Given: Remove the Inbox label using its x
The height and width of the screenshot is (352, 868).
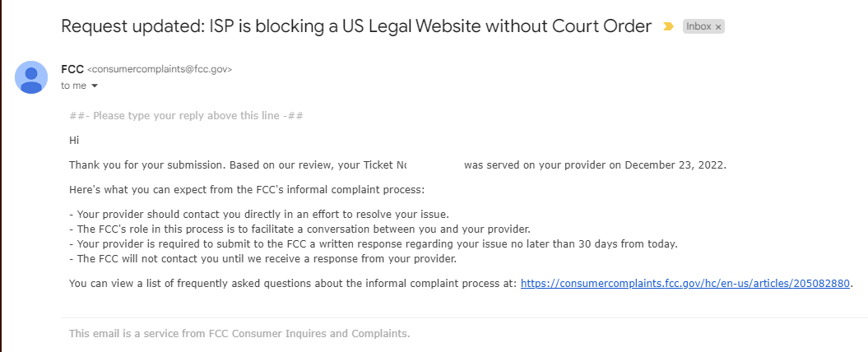Looking at the screenshot, I should tap(718, 26).
